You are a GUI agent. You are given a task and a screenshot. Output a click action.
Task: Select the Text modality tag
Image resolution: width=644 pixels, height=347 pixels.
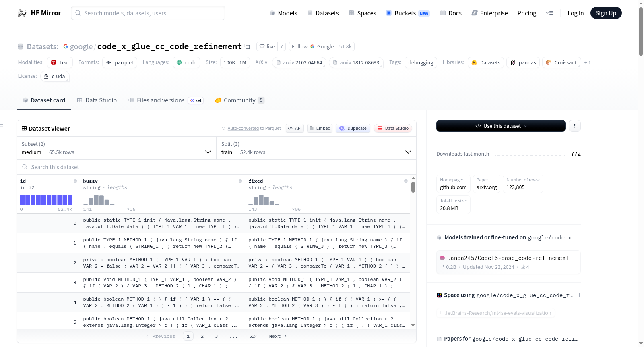pos(60,62)
